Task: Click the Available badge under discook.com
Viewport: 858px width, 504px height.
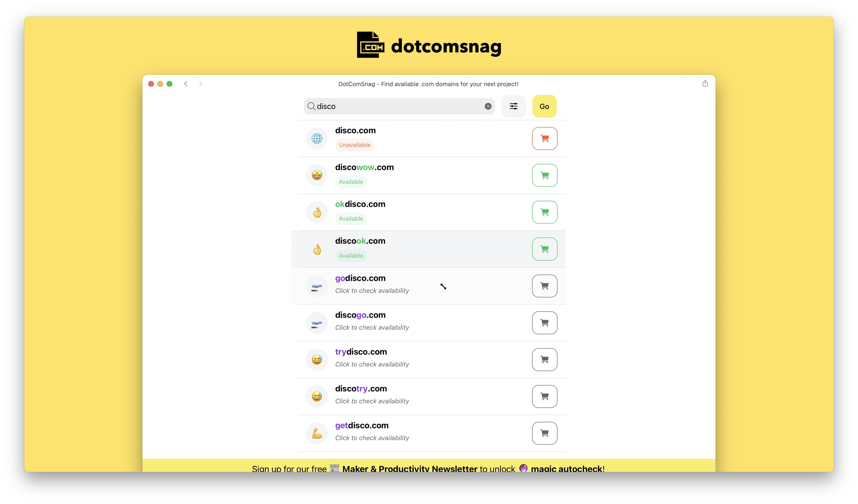Action: [x=351, y=256]
